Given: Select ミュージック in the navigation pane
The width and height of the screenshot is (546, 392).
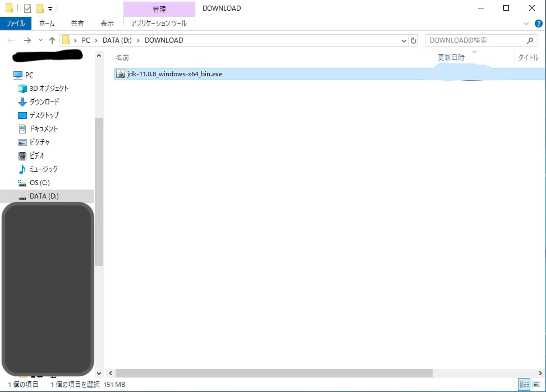Looking at the screenshot, I should click(x=43, y=169).
